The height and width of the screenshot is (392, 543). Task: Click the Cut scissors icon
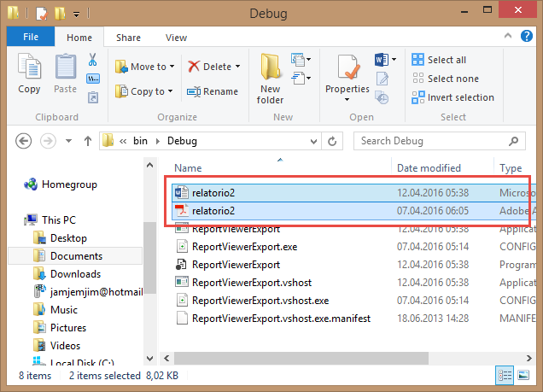pyautogui.click(x=93, y=61)
